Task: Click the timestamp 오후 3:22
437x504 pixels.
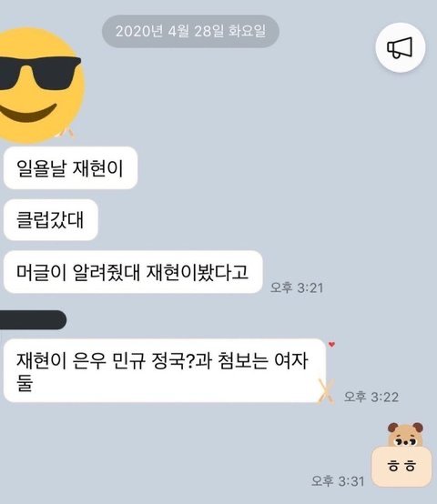Action: tap(371, 397)
